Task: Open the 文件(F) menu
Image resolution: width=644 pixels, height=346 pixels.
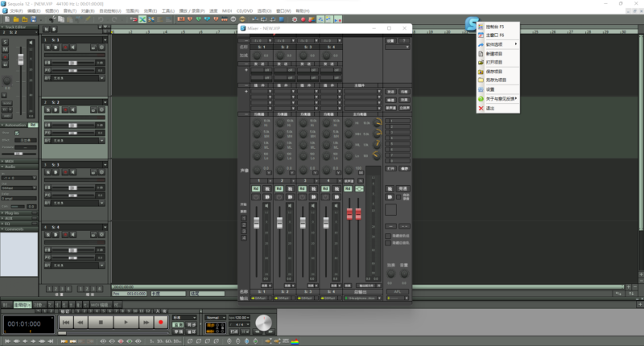Action: pos(16,10)
